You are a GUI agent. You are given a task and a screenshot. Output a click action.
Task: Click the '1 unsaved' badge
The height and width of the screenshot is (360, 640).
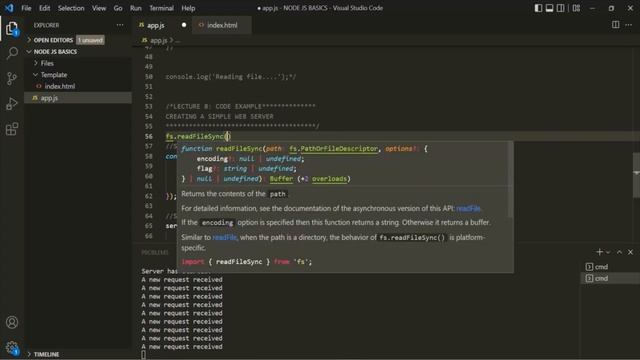click(90, 40)
